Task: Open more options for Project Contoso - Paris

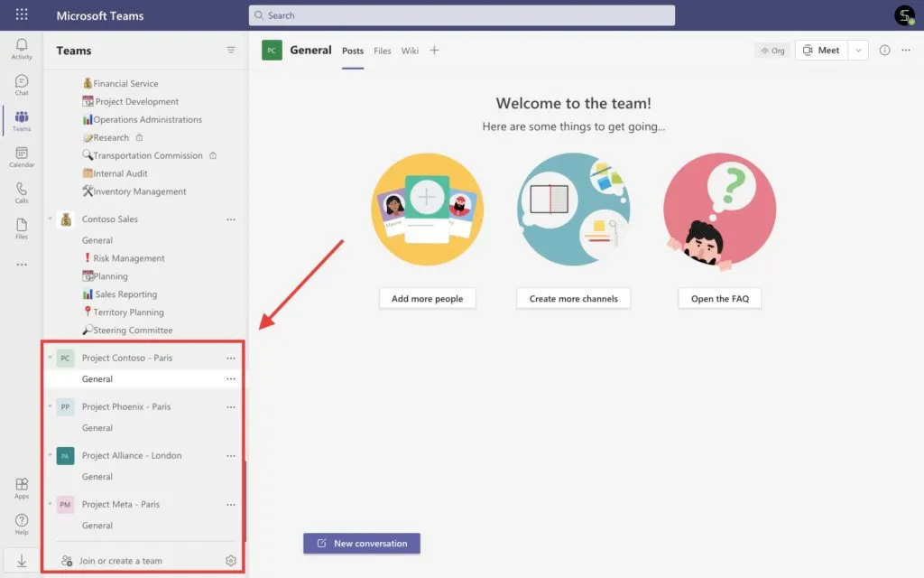Action: tap(231, 358)
